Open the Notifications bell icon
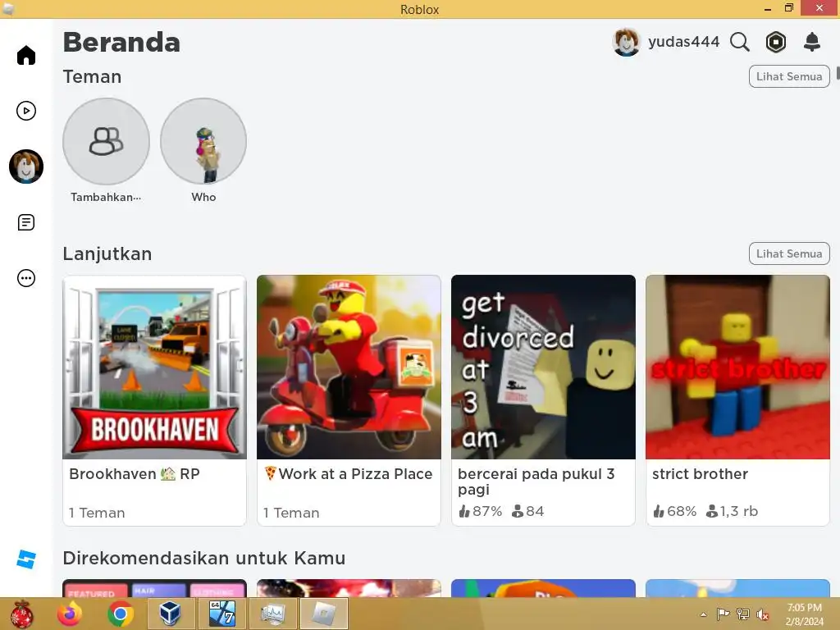This screenshot has height=630, width=840. click(812, 42)
